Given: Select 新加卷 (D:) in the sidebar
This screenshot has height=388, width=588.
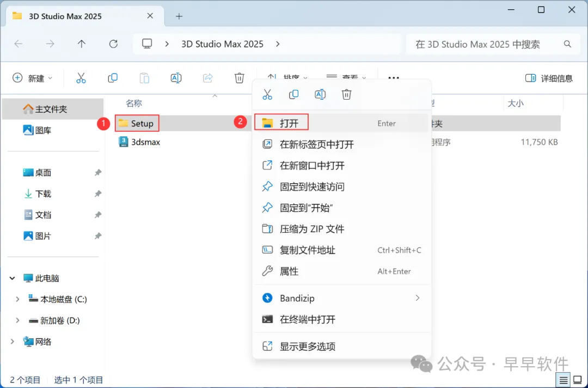Looking at the screenshot, I should click(x=54, y=320).
